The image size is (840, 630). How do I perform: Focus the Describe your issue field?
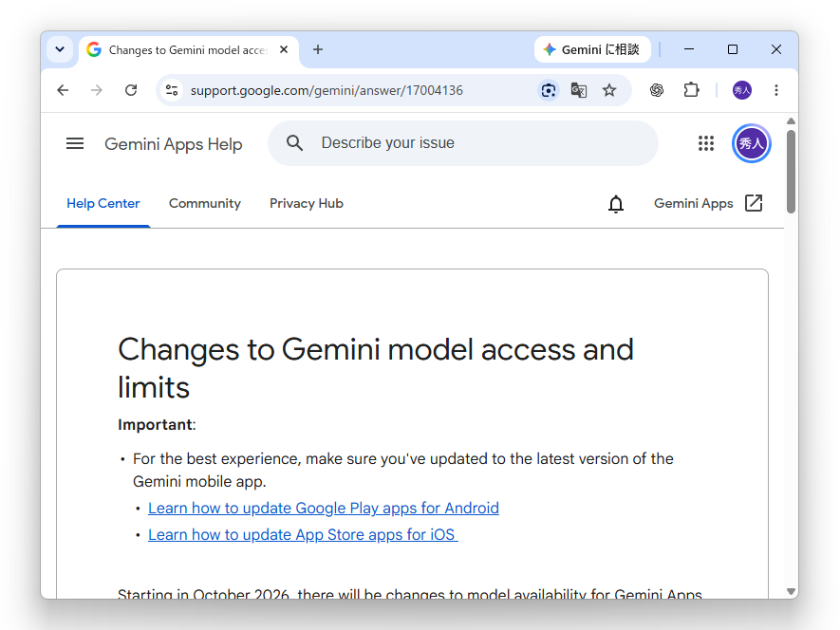(x=463, y=143)
